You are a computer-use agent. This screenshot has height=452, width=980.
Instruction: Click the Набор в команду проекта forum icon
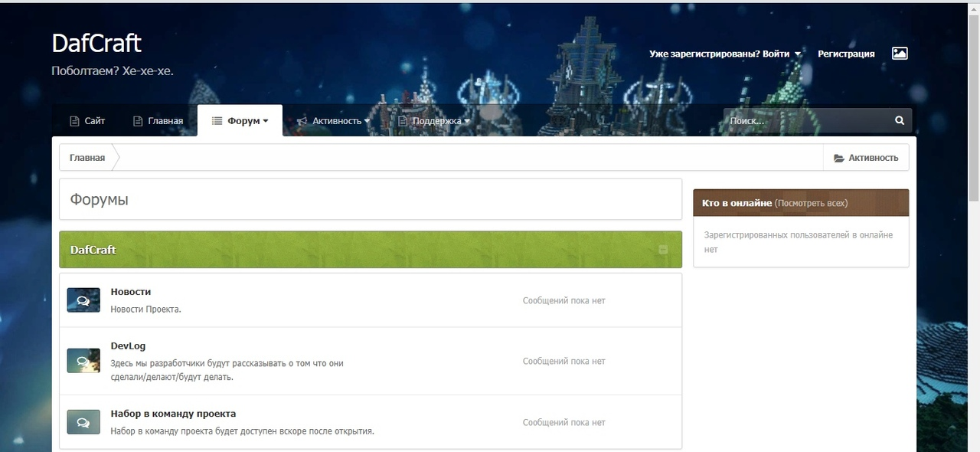click(x=83, y=422)
